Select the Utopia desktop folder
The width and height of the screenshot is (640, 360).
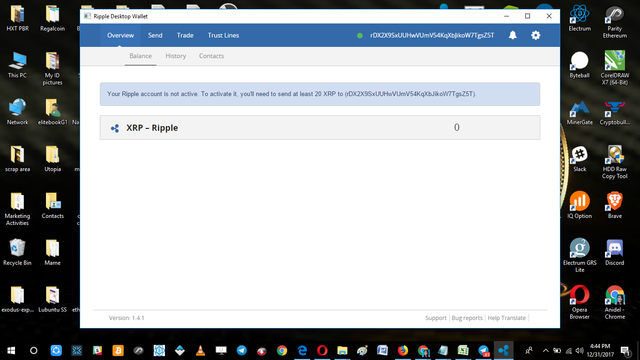coord(52,159)
